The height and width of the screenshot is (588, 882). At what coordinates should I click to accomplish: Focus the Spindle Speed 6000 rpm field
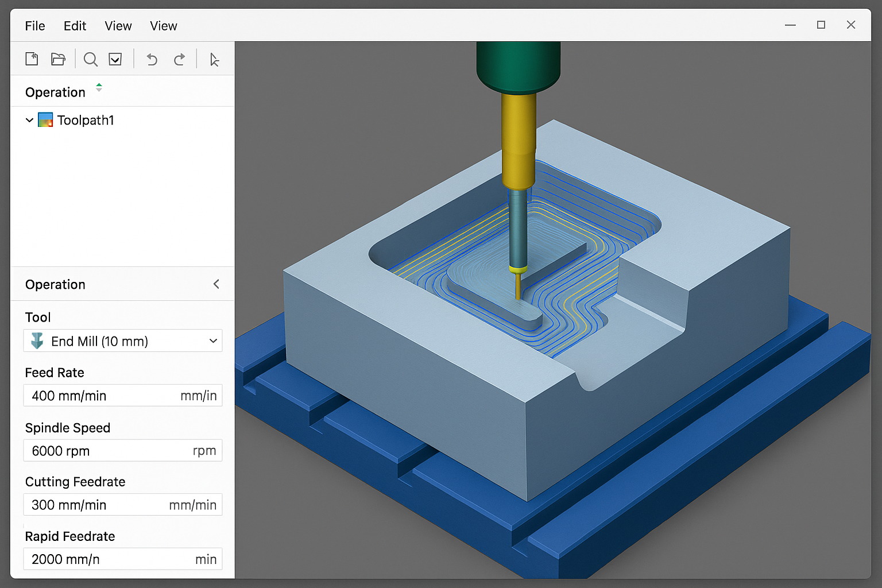pos(123,451)
